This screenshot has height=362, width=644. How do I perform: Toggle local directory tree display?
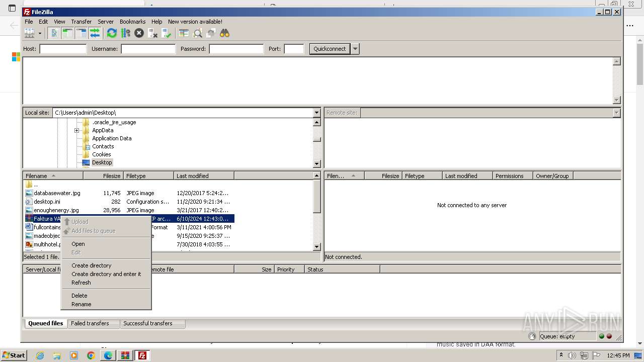click(x=67, y=33)
